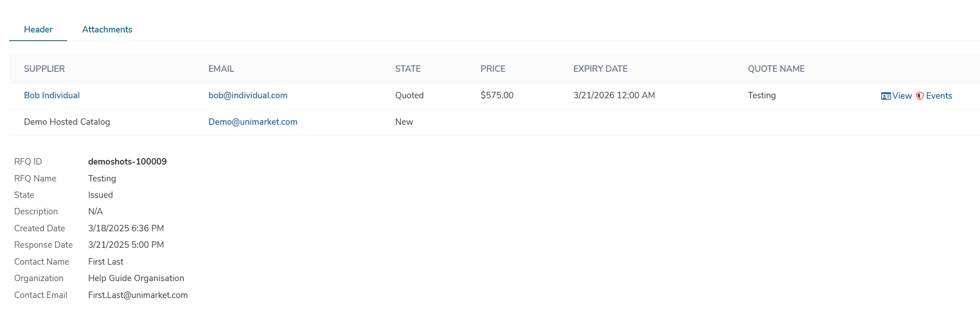Image resolution: width=980 pixels, height=309 pixels.
Task: Click the PRICE column header
Action: tap(493, 69)
